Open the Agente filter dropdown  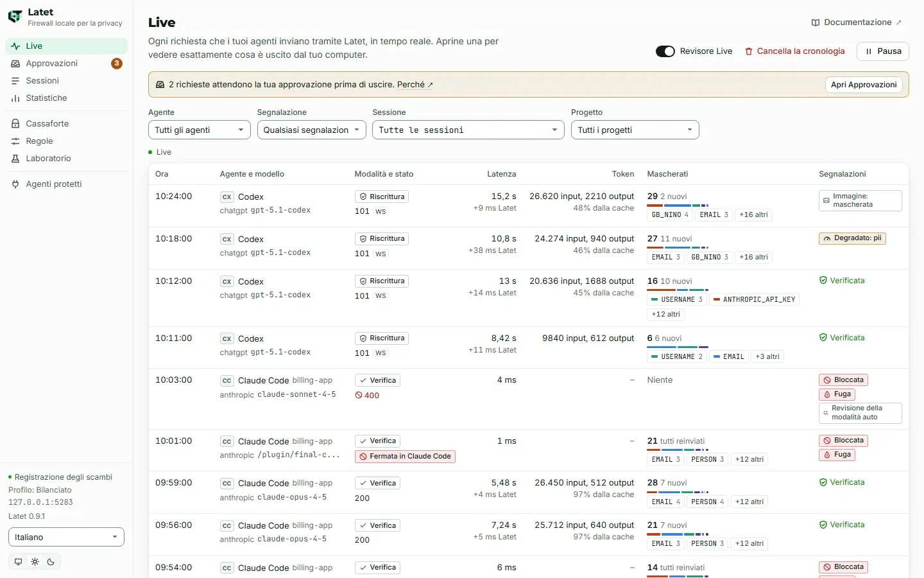coord(200,130)
